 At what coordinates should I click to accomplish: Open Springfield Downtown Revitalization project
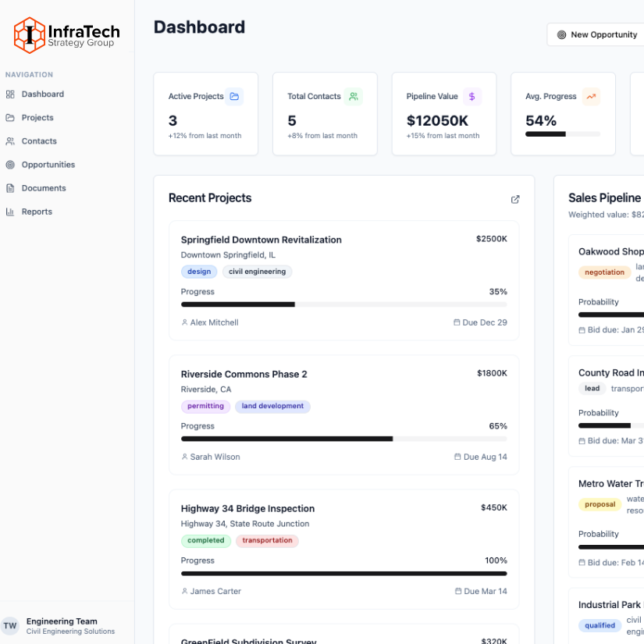261,240
